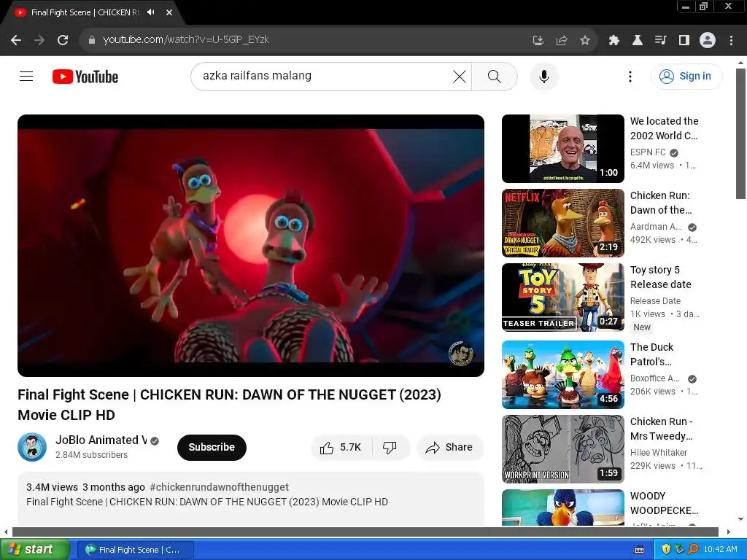Screen dimensions: 747x560
Task: Open the YouTube hamburger guide menu
Action: [26, 76]
